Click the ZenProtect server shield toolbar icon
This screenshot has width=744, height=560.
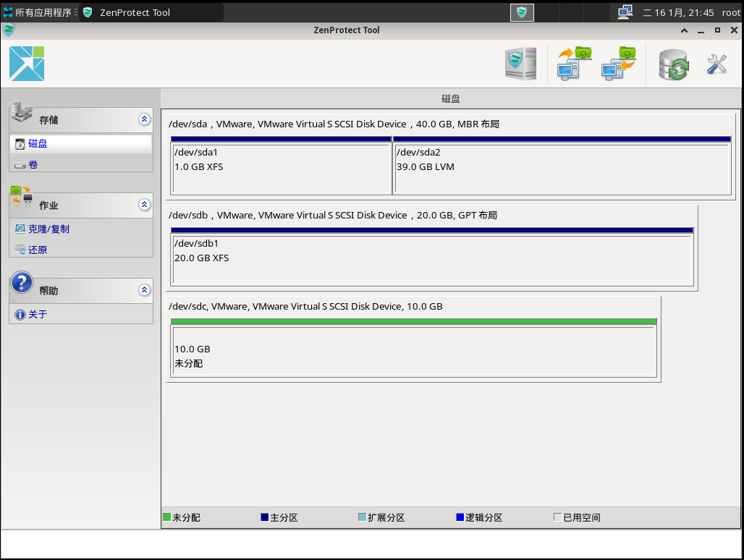(520, 64)
